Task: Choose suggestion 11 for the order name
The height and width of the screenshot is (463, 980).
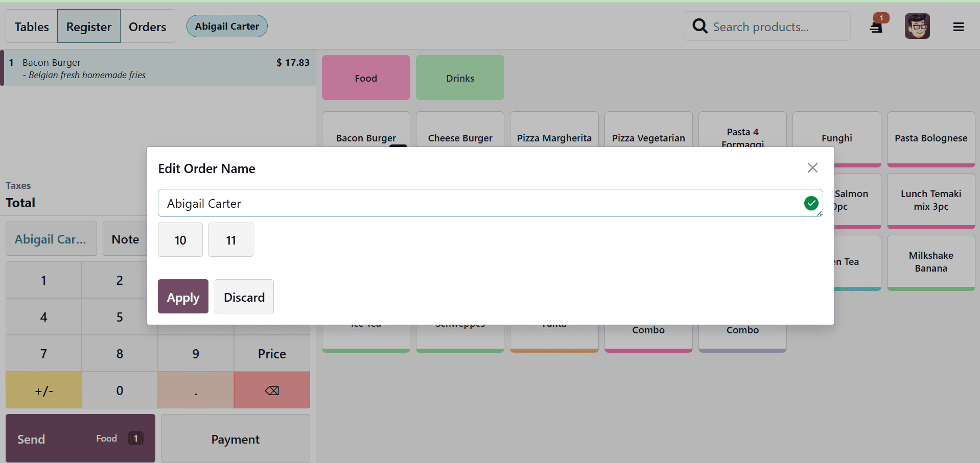Action: click(230, 239)
